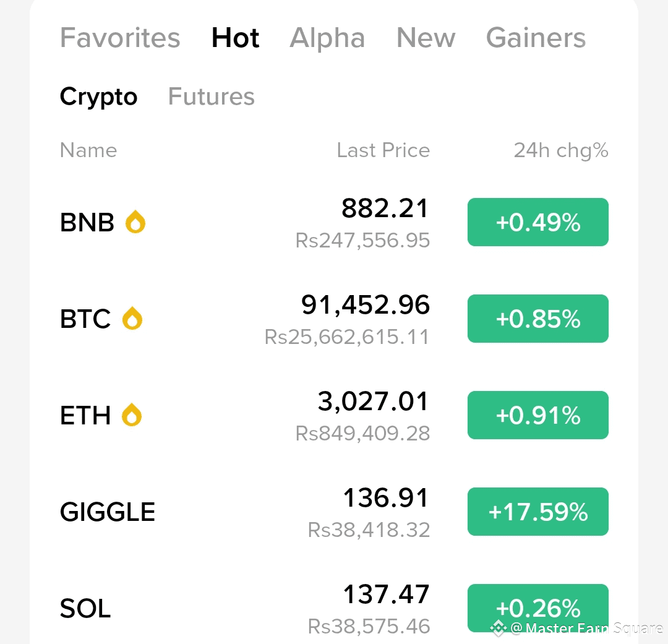Sort by Last Price header
The width and height of the screenshot is (668, 644).
(383, 150)
